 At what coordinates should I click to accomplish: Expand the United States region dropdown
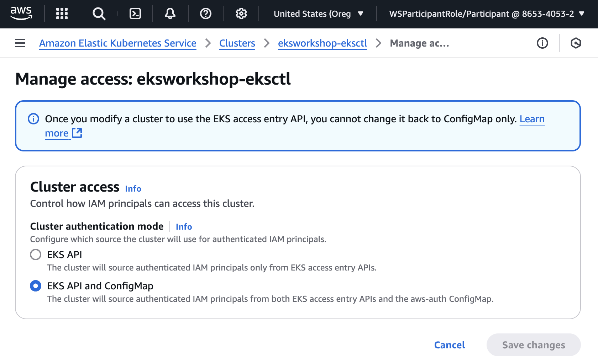318,14
